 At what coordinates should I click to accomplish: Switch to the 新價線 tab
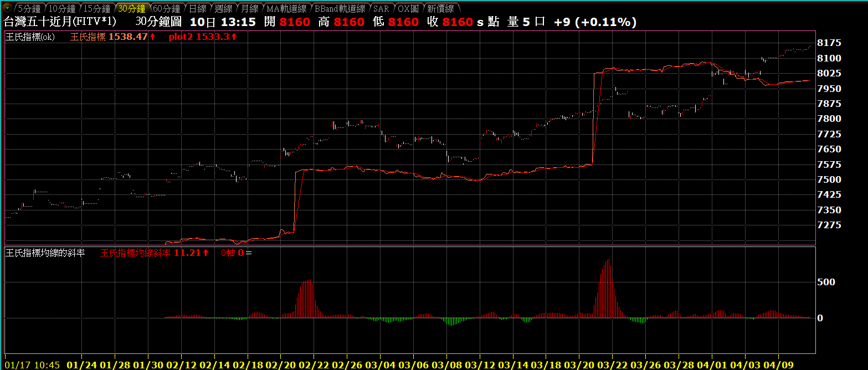[441, 9]
